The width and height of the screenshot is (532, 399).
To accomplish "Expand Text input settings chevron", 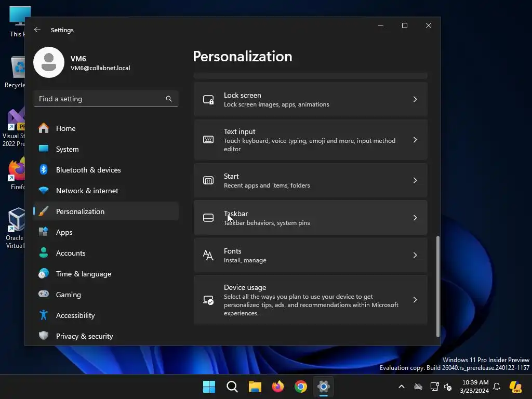I will click(x=415, y=140).
